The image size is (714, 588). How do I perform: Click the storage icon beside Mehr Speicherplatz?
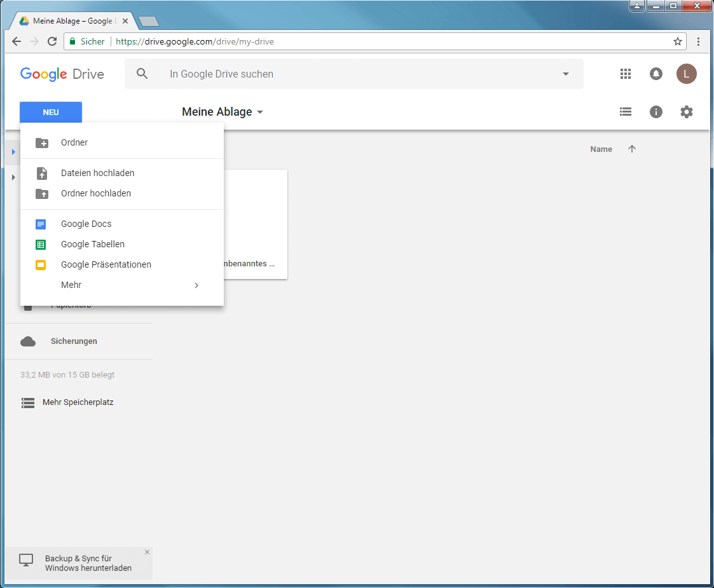[28, 403]
